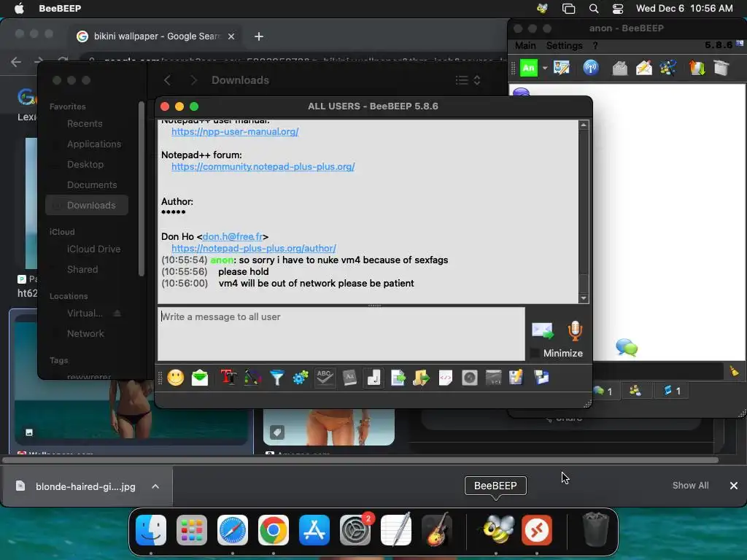Toggle the ABC spell checking button

[x=325, y=378]
